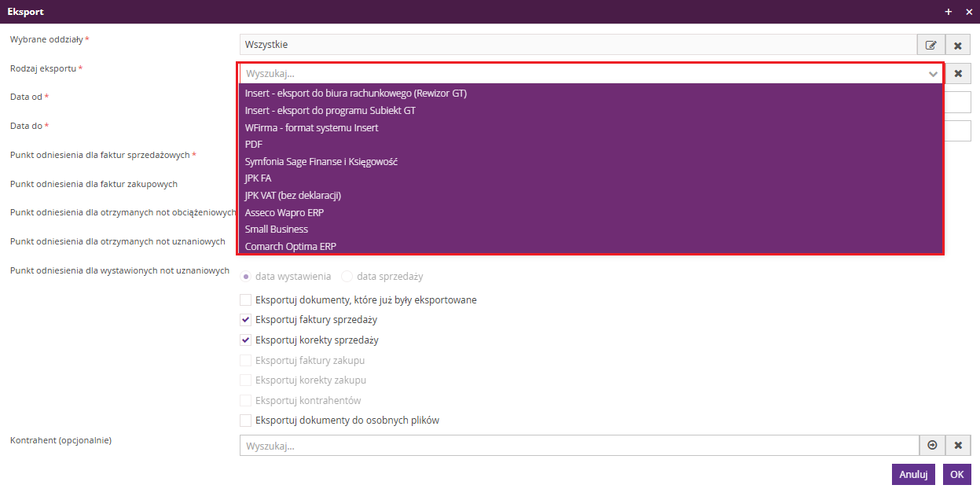
Task: Clear the Wybrane oddziały field with X
Action: (x=958, y=45)
